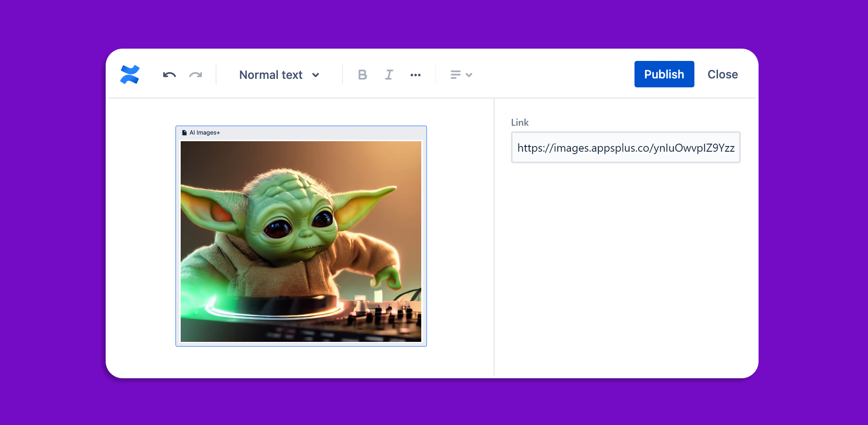This screenshot has width=868, height=425.
Task: Click the AI Images+ document icon
Action: [184, 133]
